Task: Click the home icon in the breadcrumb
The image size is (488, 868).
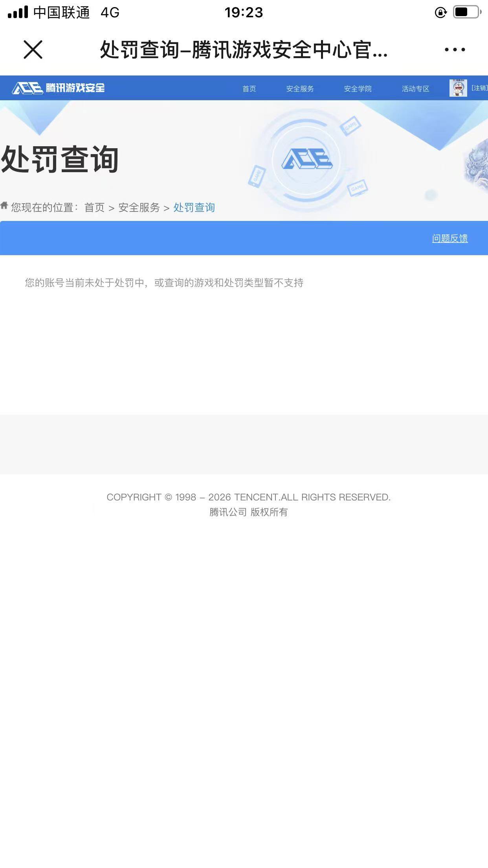Action: (x=4, y=205)
